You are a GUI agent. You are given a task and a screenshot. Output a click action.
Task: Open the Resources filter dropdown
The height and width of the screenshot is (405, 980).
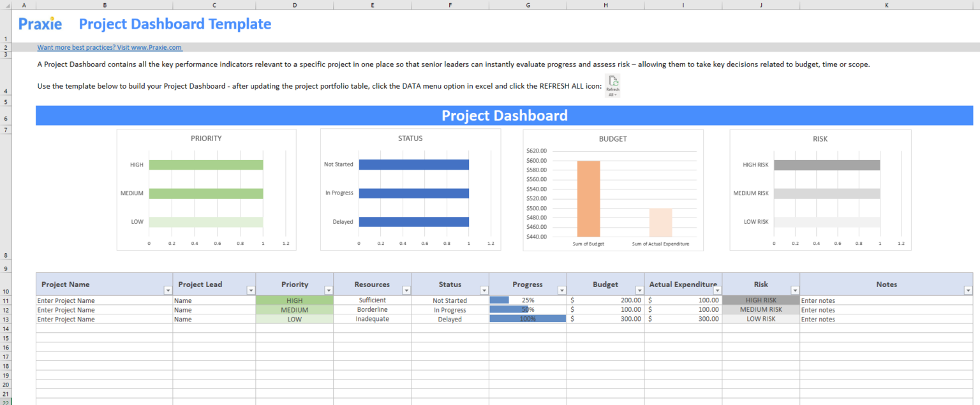pyautogui.click(x=406, y=290)
